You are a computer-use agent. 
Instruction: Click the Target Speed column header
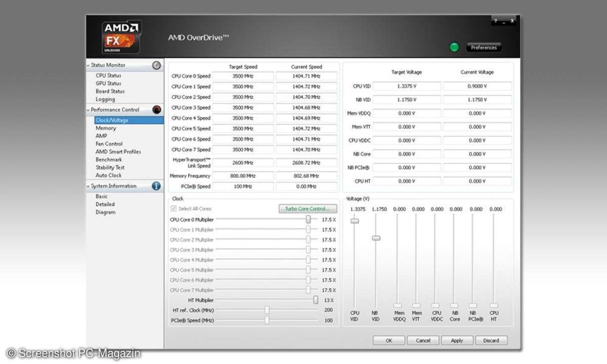[243, 67]
